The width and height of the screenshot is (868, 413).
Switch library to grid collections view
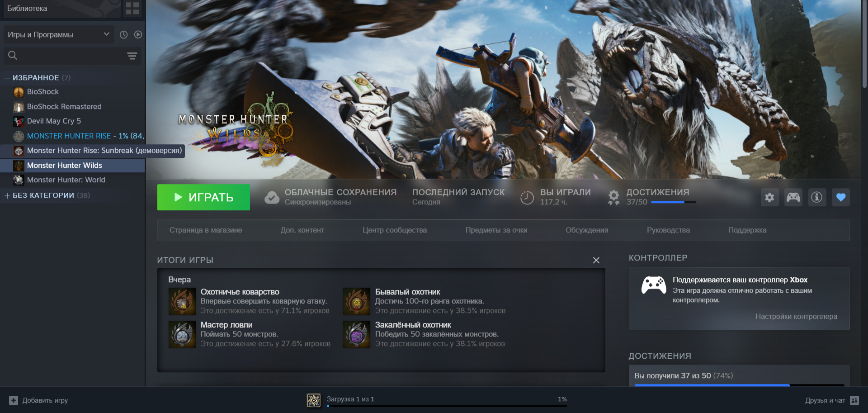point(132,8)
